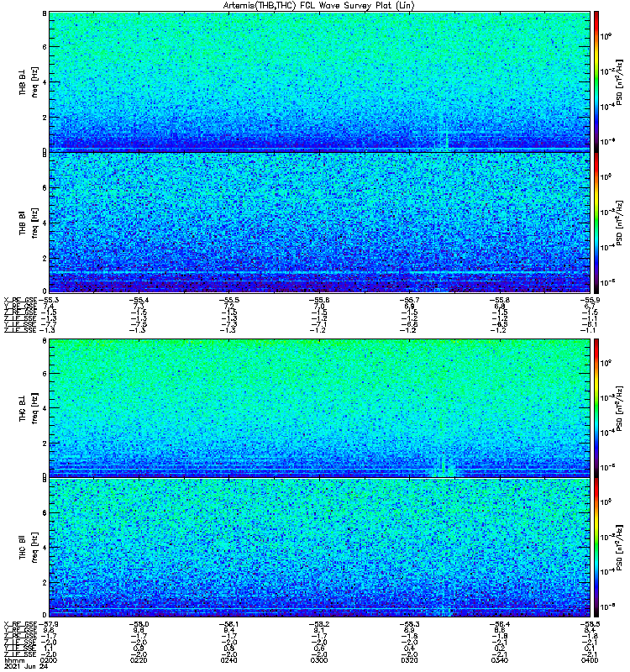
Task: Click the X_RE_GSE value '-55.3' under THB panels
Action: click(48, 301)
